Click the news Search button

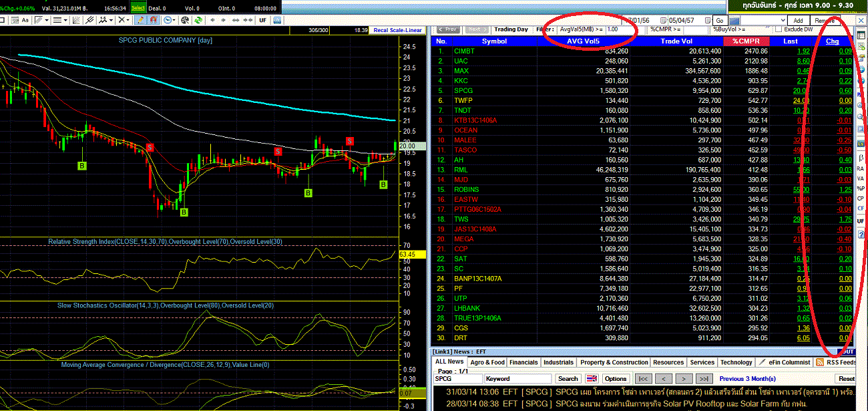568,378
